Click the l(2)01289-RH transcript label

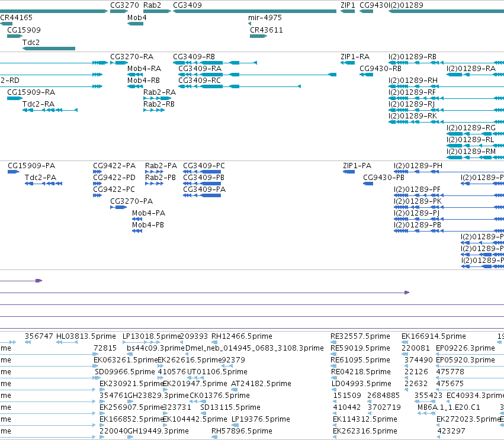[x=413, y=81]
